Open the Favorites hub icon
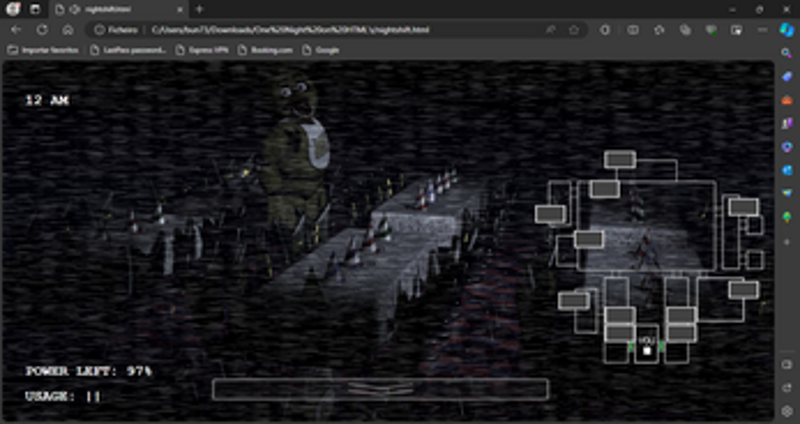Viewport: 800px width, 424px height. click(x=659, y=30)
